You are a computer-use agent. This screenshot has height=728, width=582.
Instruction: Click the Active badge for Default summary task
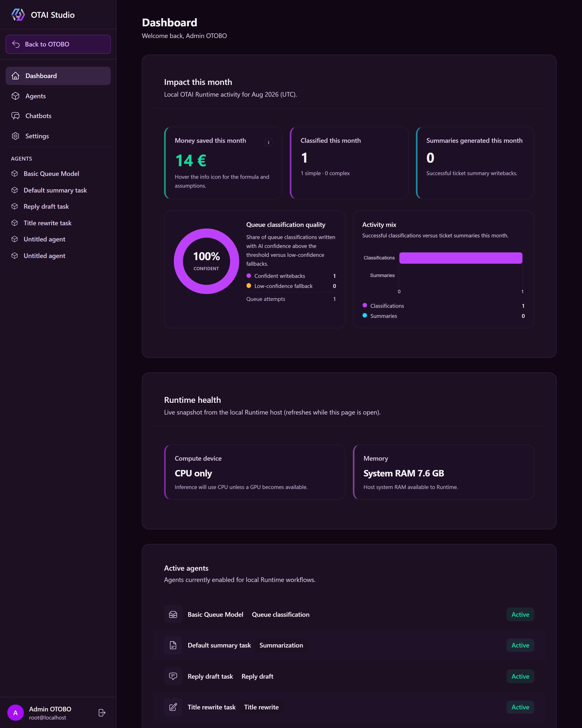tap(520, 645)
